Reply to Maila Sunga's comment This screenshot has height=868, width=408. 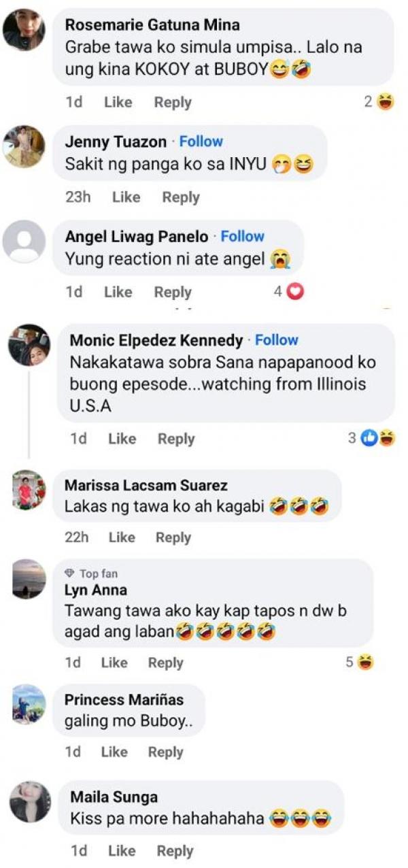tap(175, 851)
